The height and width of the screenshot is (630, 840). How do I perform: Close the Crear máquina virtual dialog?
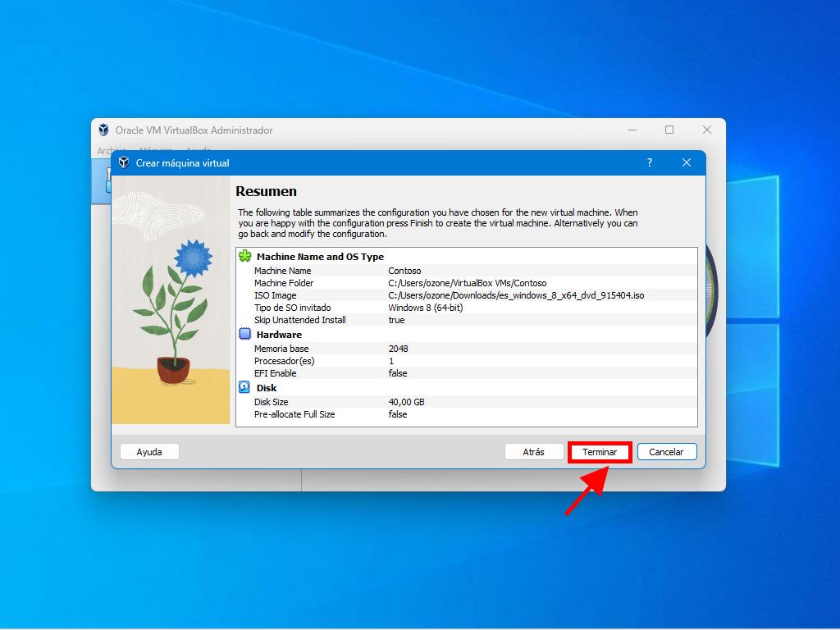[687, 162]
